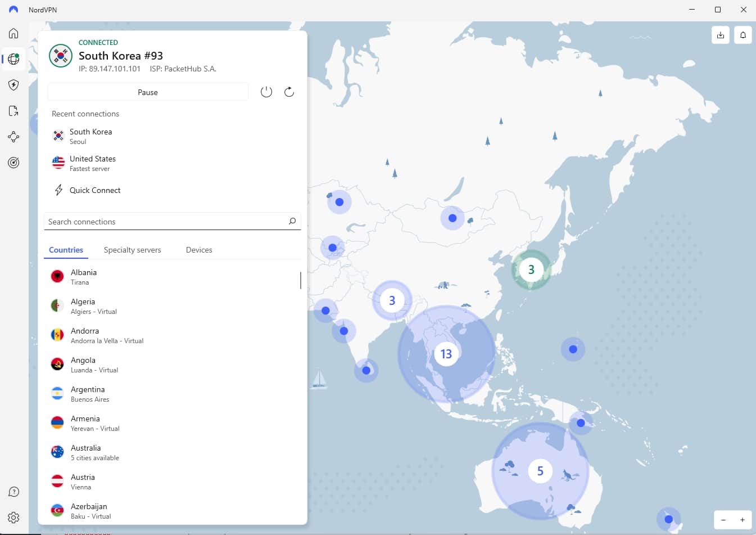This screenshot has width=756, height=535.
Task: Open the Settings gear icon
Action: (x=13, y=518)
